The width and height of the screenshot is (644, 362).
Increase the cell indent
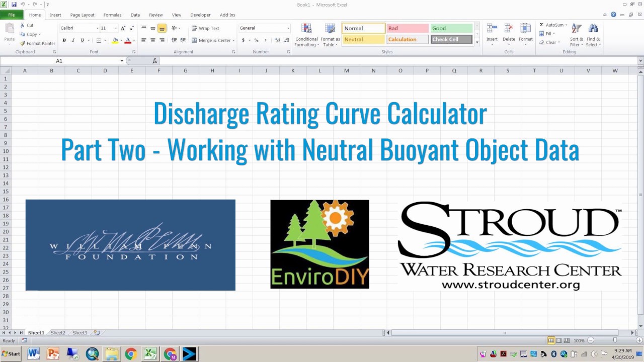click(x=182, y=40)
